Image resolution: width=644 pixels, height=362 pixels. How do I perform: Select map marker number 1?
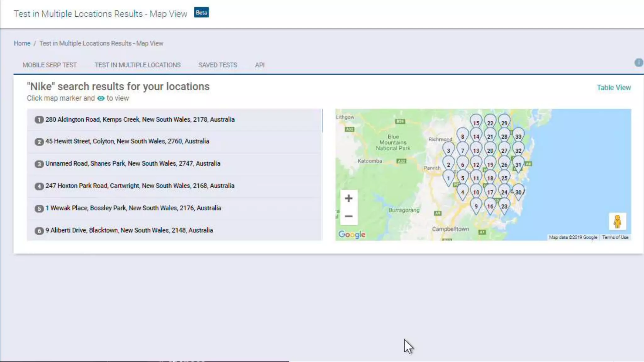448,178
